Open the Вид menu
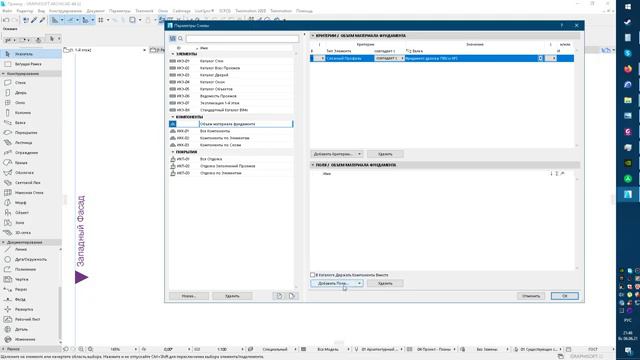Viewport: 640px width, 360px height. (41, 11)
